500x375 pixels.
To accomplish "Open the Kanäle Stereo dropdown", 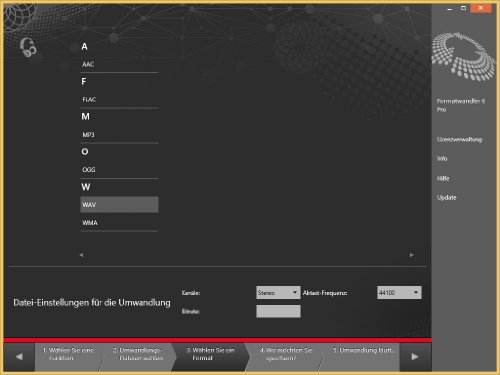I will tap(278, 293).
